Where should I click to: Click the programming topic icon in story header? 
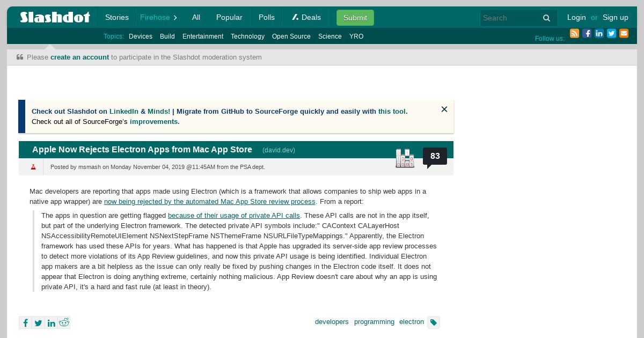coord(405,158)
